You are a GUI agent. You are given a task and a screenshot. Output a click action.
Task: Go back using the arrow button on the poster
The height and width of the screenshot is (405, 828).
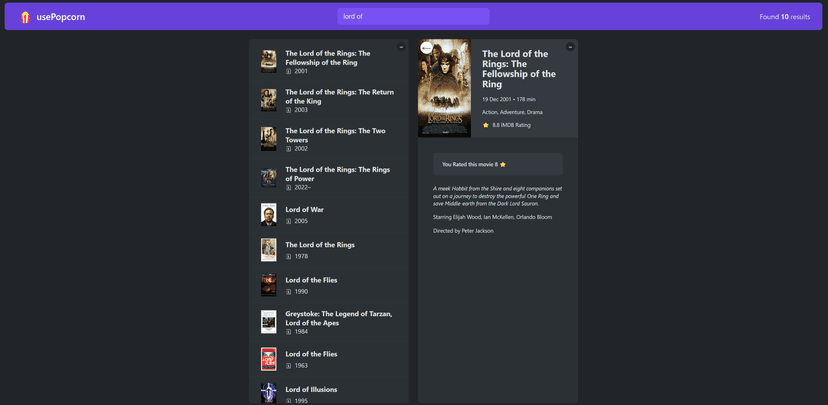426,48
